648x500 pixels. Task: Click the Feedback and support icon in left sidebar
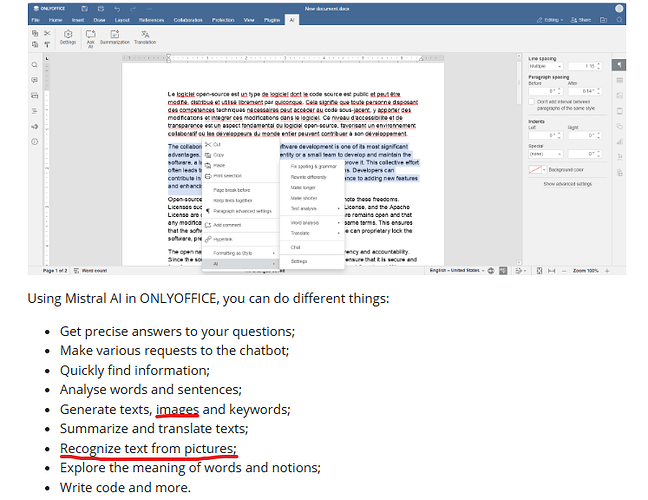tap(35, 126)
